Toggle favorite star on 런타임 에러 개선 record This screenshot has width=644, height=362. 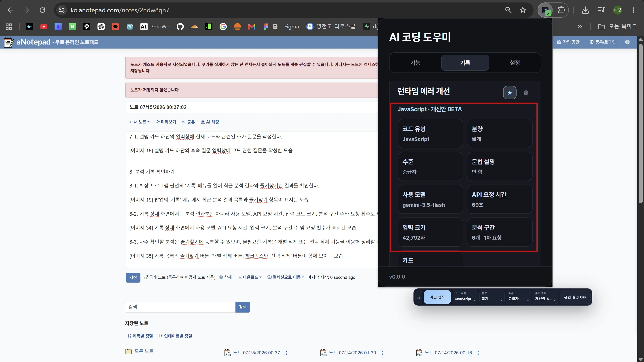click(x=510, y=93)
